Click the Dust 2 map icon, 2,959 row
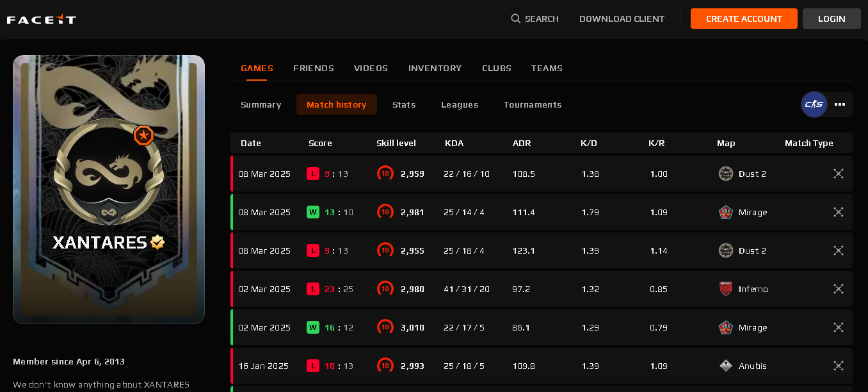 click(725, 174)
